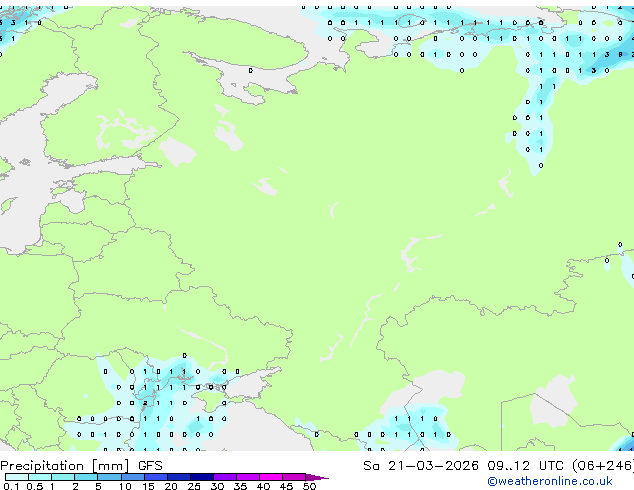634x490 pixels.
Task: Select the 35–40 mm violet legend swatch
Action: [247, 477]
